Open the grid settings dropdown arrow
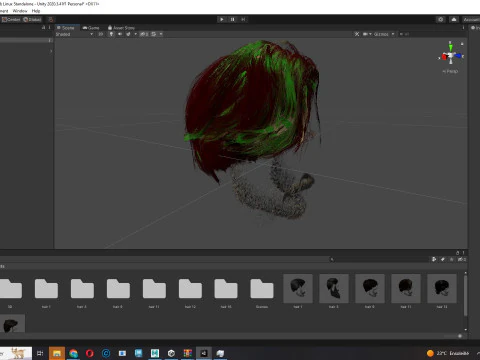Image resolution: width=480 pixels, height=360 pixels. [x=161, y=34]
